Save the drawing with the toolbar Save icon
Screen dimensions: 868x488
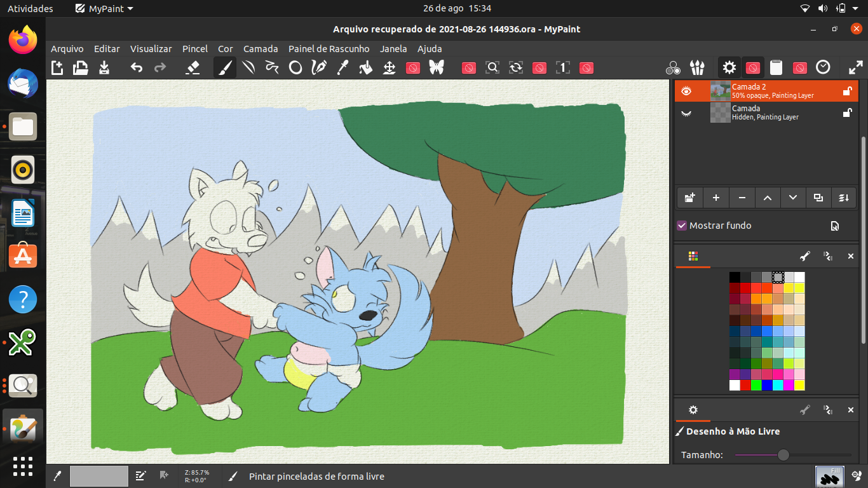coord(104,67)
